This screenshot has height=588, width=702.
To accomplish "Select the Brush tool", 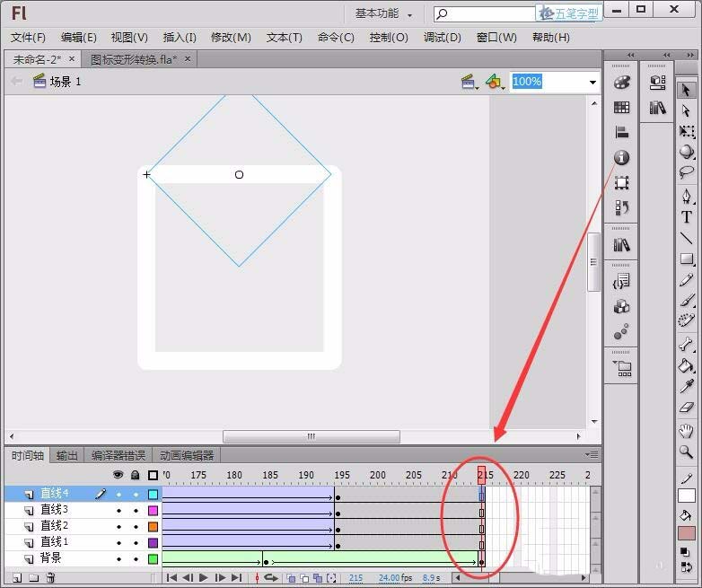I will [686, 300].
